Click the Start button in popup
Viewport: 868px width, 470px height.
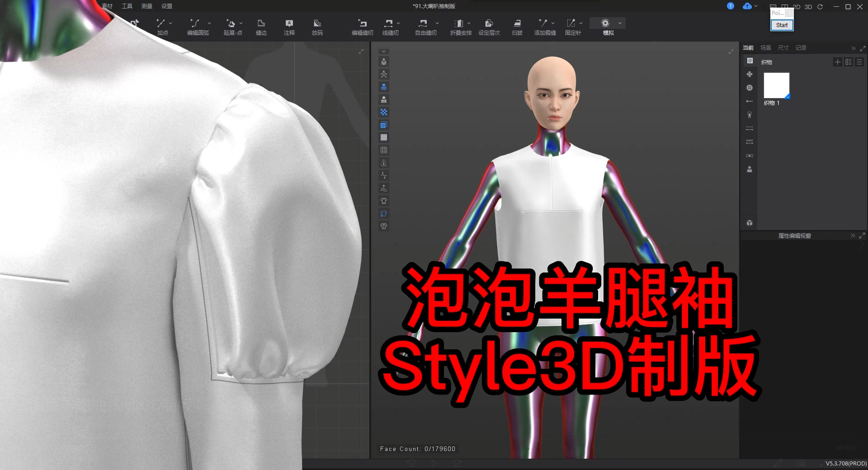(782, 25)
